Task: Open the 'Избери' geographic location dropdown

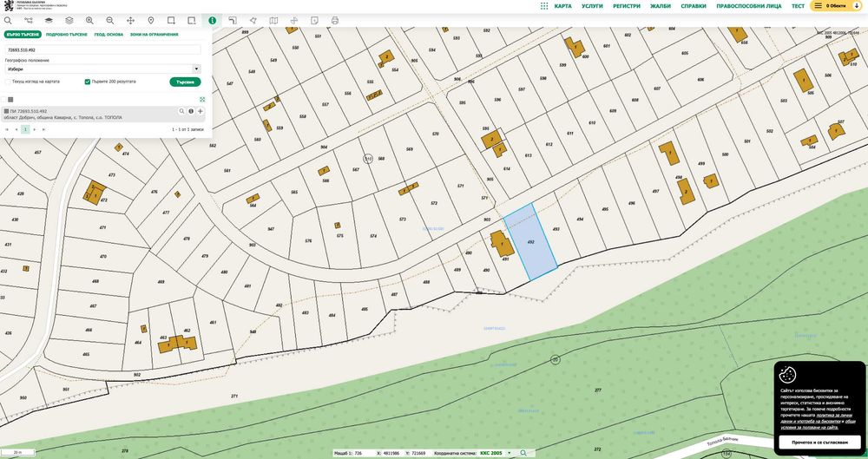Action: (x=103, y=69)
